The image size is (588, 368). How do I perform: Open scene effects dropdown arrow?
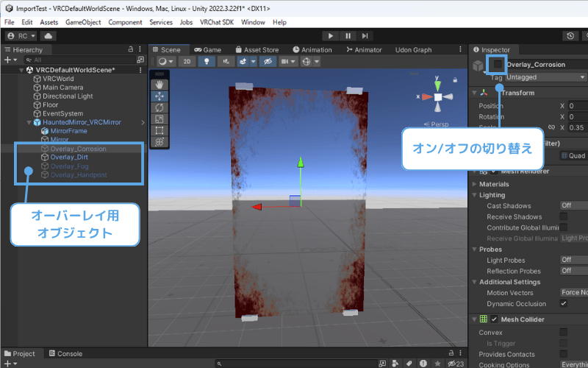click(254, 62)
